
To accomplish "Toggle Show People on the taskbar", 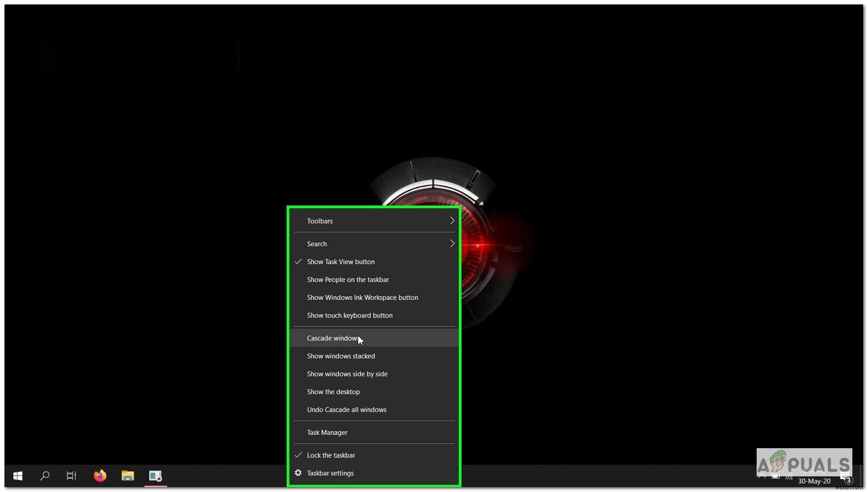I will click(x=347, y=279).
